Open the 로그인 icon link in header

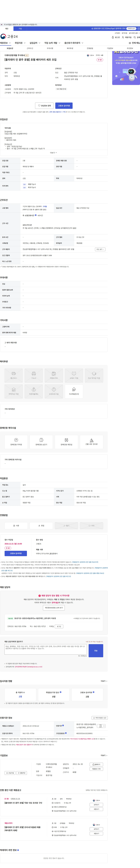[x=116, y=37]
